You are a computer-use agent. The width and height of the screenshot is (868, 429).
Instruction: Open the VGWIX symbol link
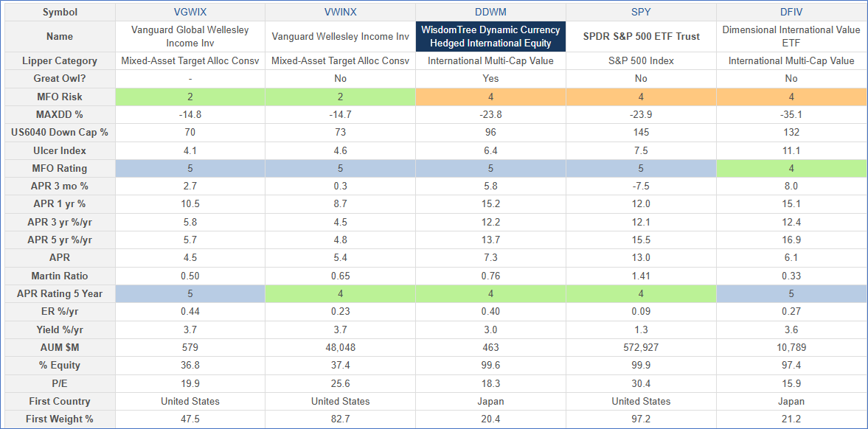click(190, 13)
